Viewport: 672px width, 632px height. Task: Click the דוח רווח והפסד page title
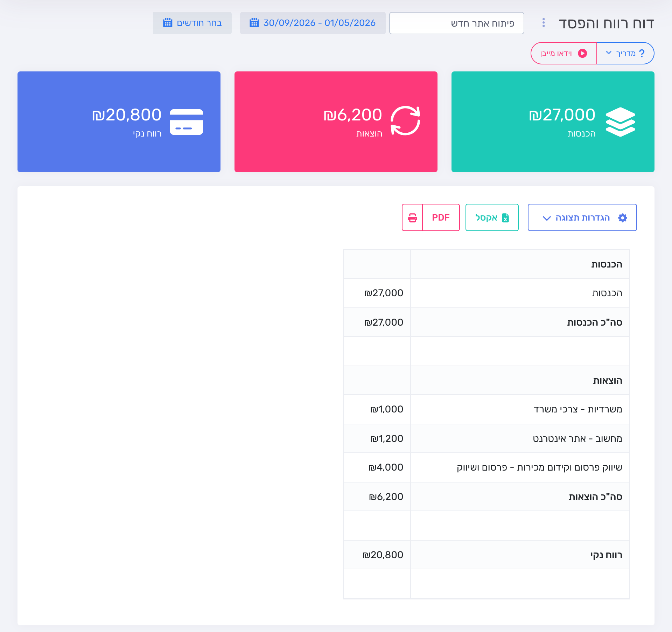click(x=607, y=23)
